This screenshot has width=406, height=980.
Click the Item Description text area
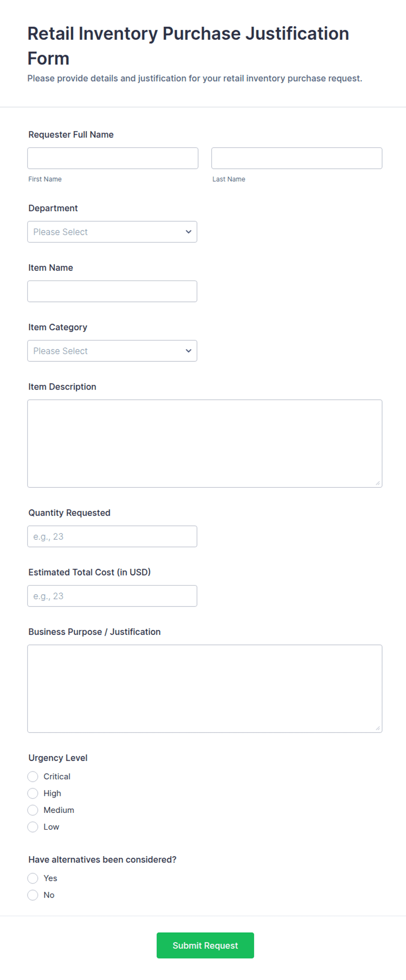pyautogui.click(x=204, y=443)
